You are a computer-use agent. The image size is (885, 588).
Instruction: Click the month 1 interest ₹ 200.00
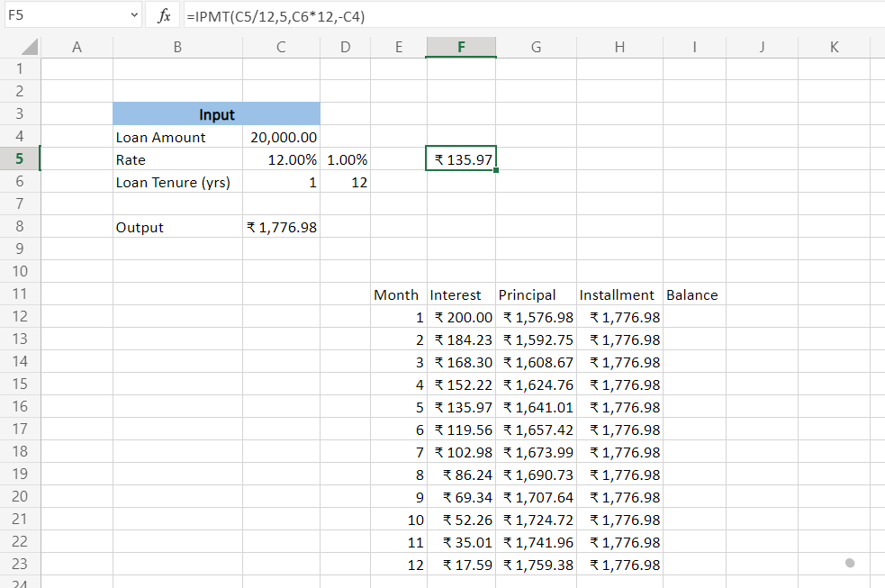tap(461, 317)
